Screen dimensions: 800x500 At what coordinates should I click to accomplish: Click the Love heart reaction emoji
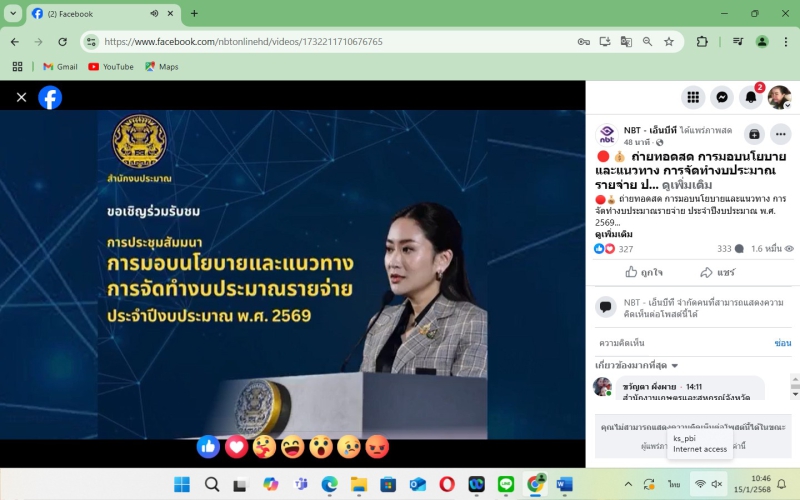(236, 447)
